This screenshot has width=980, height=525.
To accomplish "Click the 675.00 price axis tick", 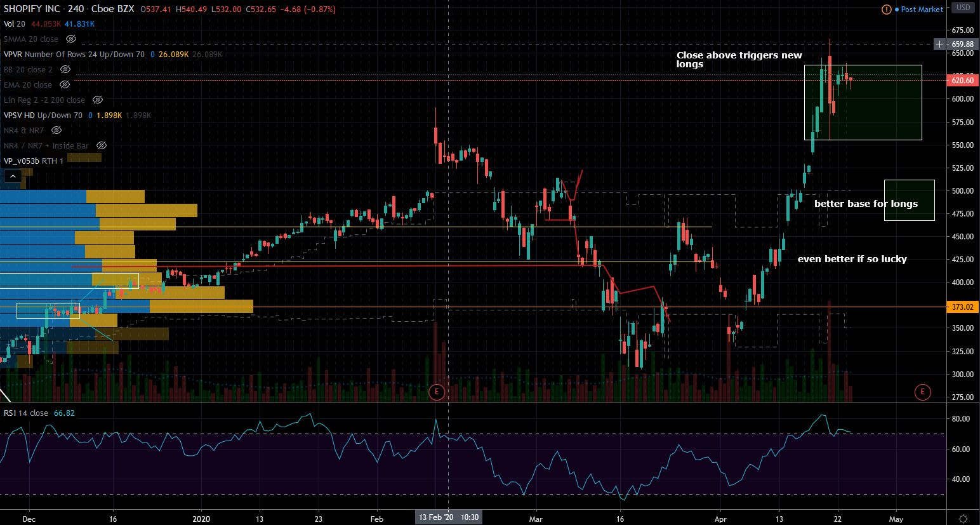I will coord(962,30).
